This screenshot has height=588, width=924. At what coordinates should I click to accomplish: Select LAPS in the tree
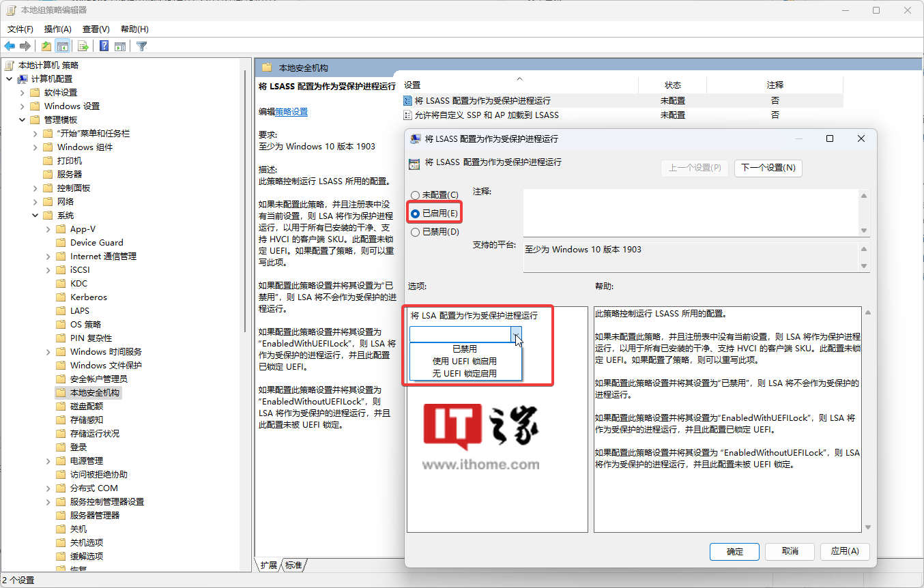pyautogui.click(x=80, y=311)
